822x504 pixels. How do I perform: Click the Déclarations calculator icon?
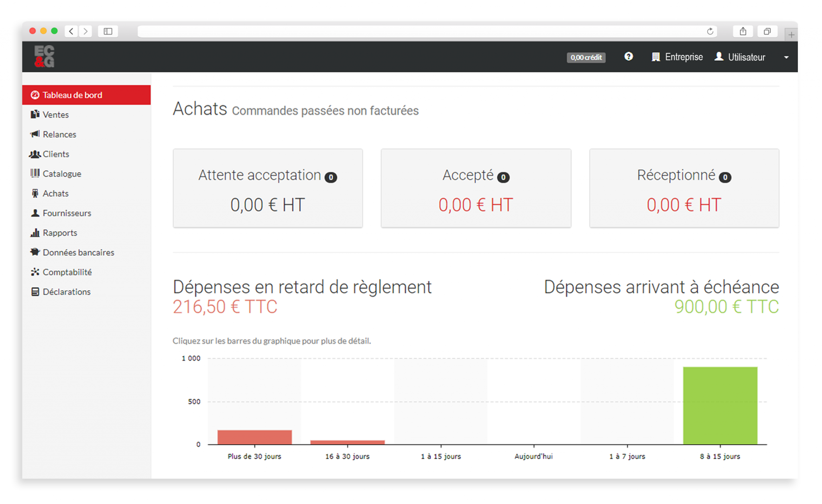pyautogui.click(x=35, y=292)
